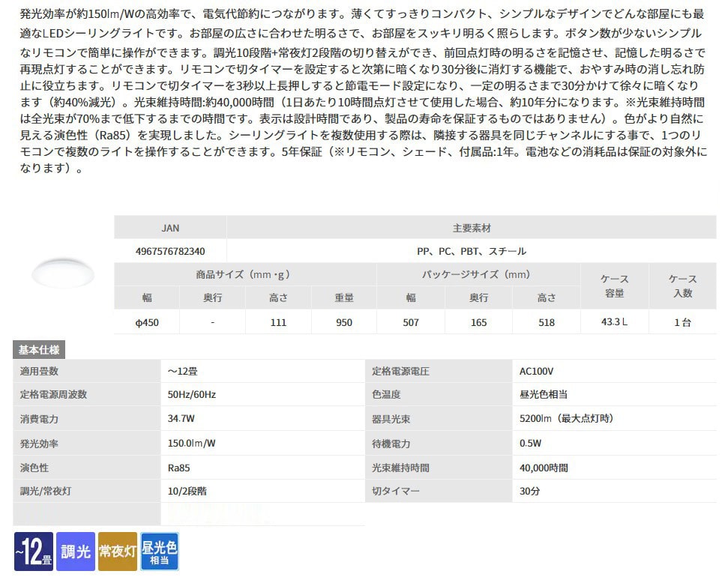This screenshot has width=728, height=577.
Task: Select the JAN code 4967576782340
Action: point(170,251)
